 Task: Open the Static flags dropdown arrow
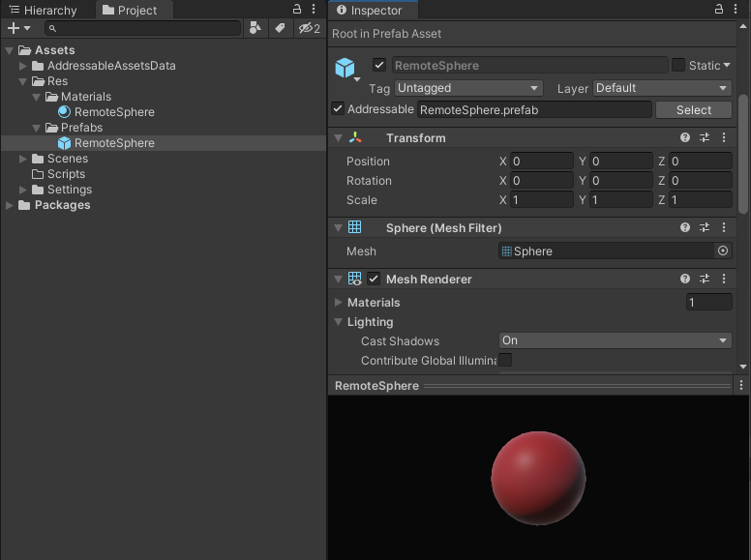[x=727, y=65]
